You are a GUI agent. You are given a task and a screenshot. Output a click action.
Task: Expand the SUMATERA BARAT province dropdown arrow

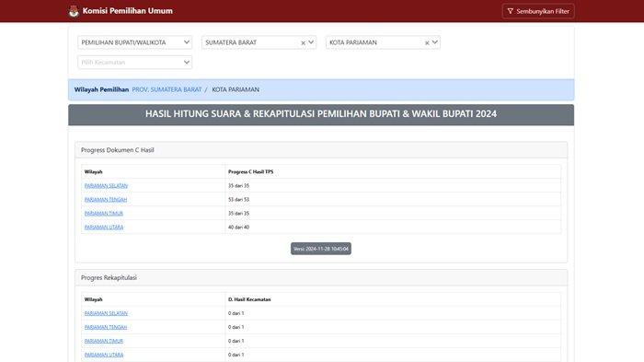pos(311,42)
